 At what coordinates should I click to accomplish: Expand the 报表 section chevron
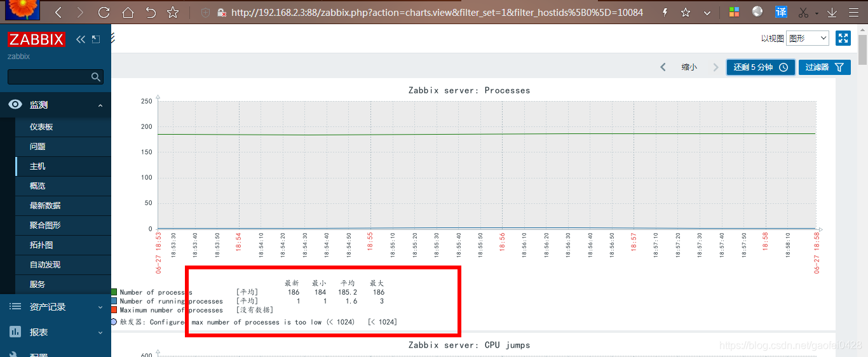tap(100, 333)
